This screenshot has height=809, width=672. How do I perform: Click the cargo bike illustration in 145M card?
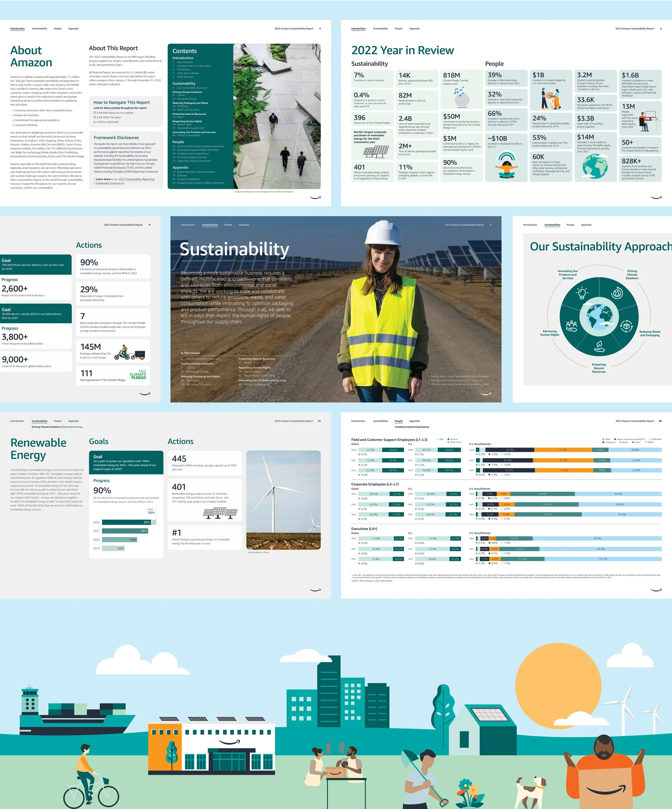pyautogui.click(x=130, y=352)
